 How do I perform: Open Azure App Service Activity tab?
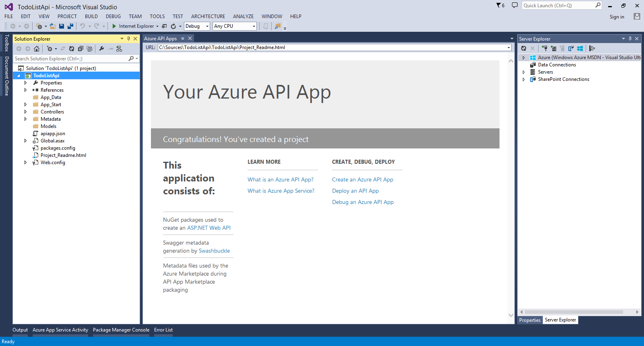(x=60, y=330)
